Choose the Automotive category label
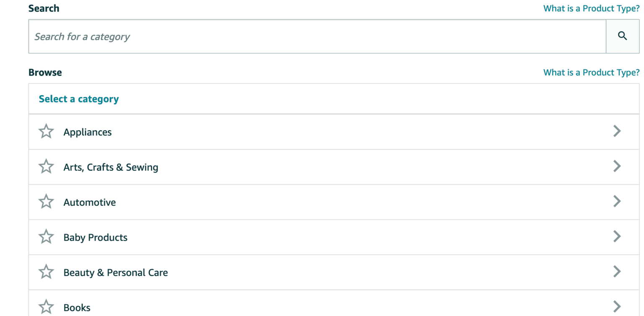 [x=90, y=202]
